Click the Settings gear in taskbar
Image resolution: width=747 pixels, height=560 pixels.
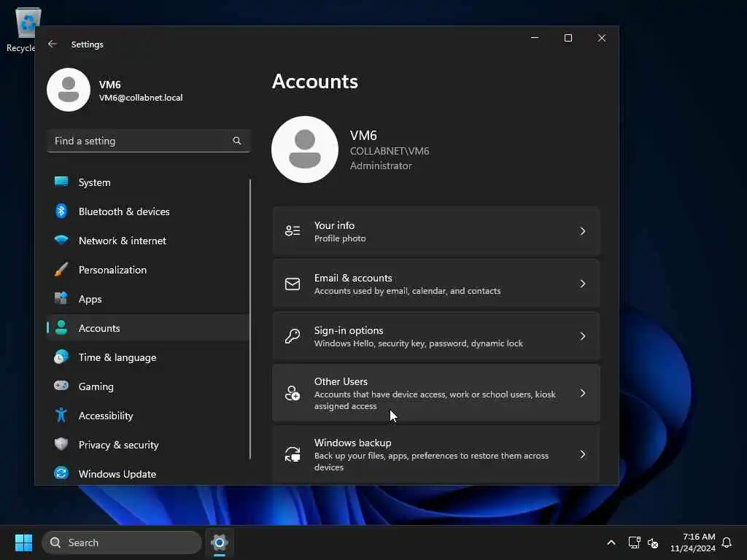coord(220,542)
